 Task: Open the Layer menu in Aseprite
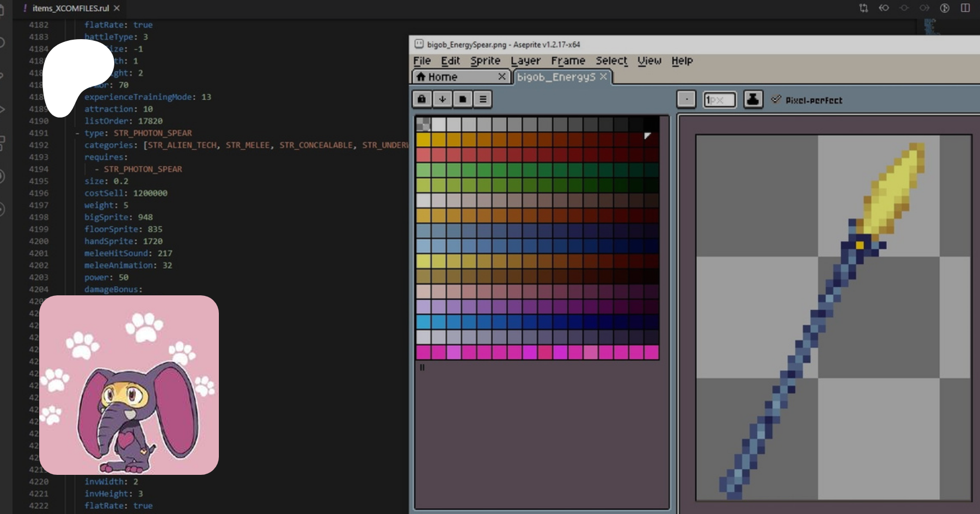tap(525, 61)
